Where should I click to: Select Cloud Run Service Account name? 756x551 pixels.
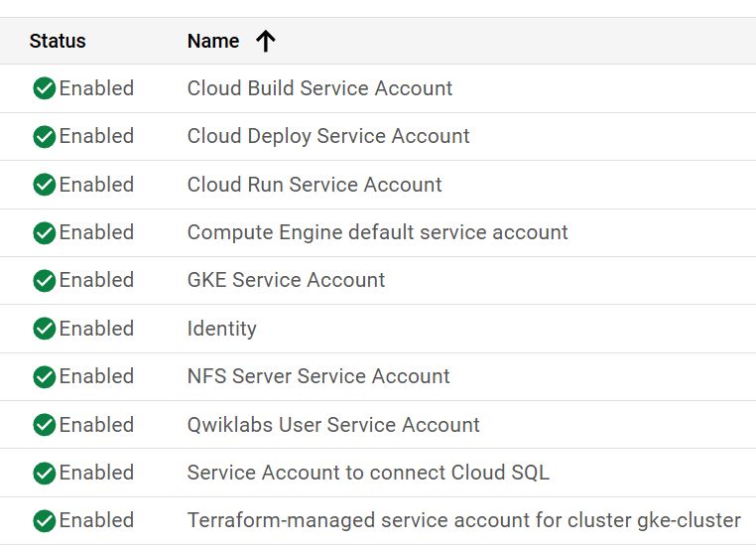click(x=315, y=185)
